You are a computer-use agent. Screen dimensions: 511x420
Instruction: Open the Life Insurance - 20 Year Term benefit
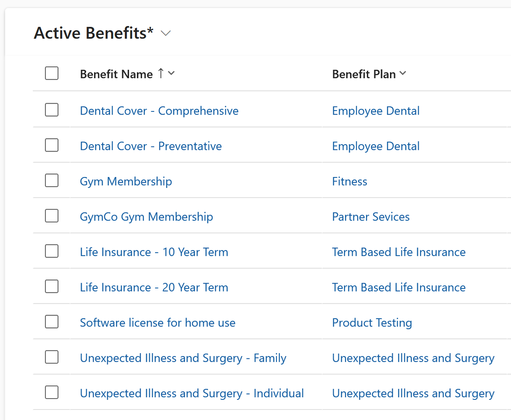pos(154,287)
